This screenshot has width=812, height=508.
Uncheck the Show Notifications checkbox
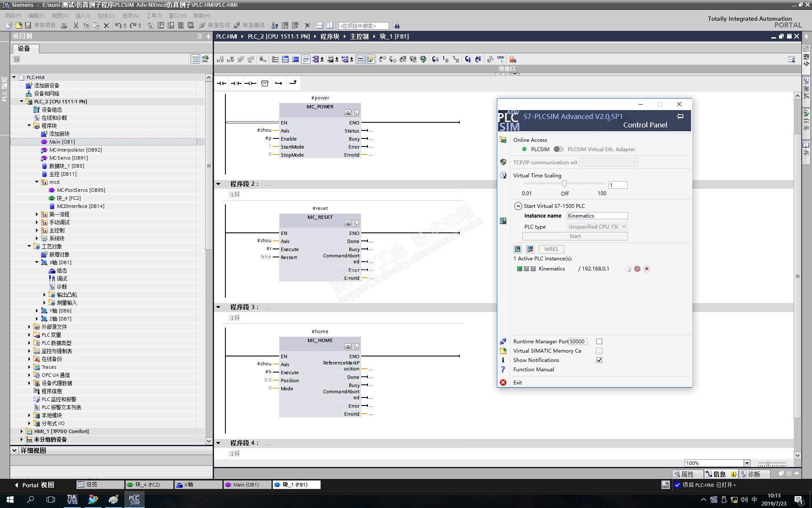pos(599,360)
